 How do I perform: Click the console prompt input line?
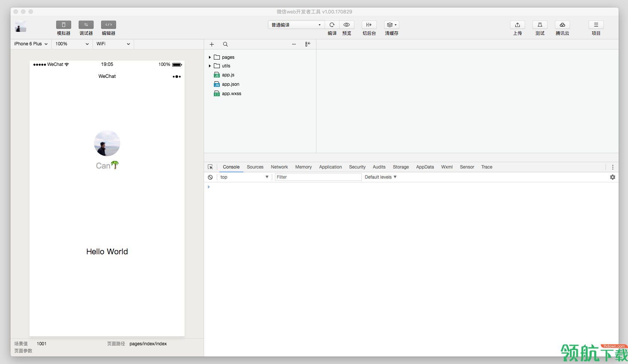411,187
